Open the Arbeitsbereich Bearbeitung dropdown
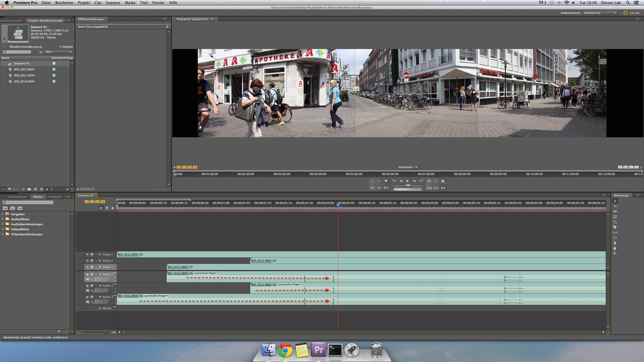The width and height of the screenshot is (644, 362). 600,13
